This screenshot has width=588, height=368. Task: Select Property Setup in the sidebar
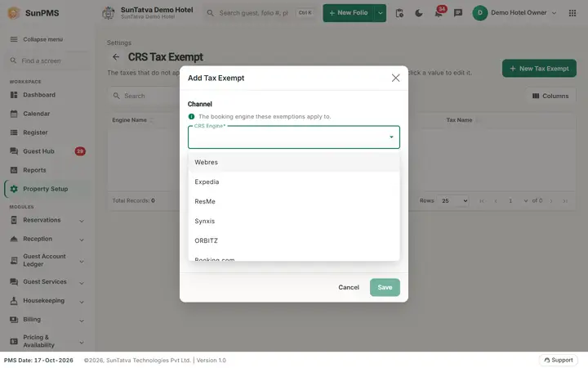(x=47, y=189)
